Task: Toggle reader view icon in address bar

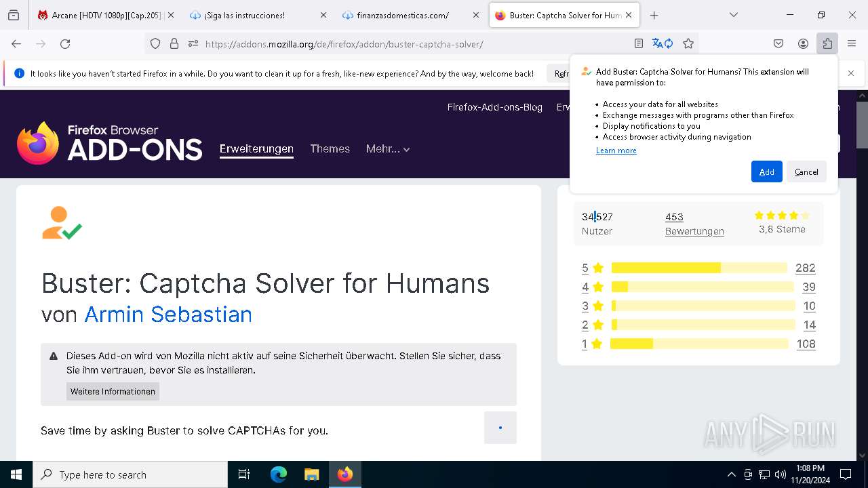Action: pos(638,44)
